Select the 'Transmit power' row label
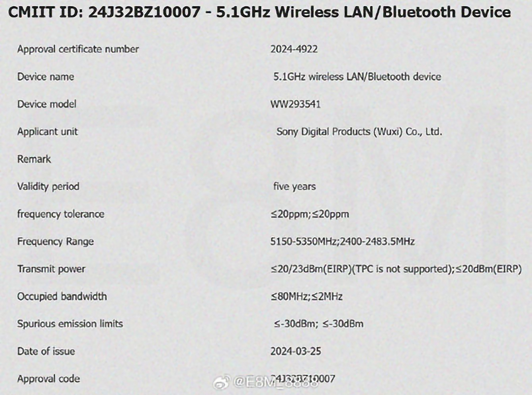Viewport: 532px width, 395px height. [51, 269]
